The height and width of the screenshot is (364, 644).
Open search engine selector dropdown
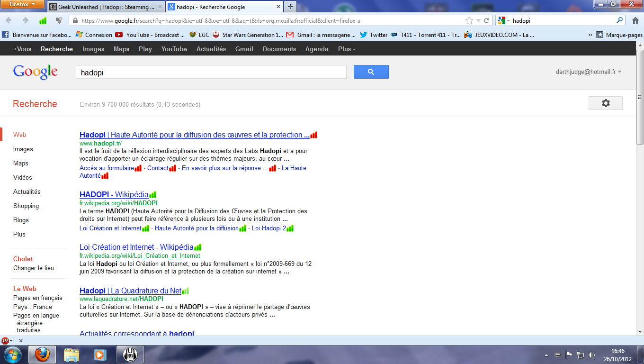(504, 21)
